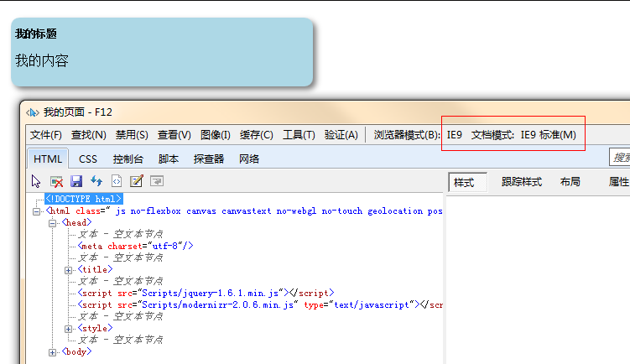The image size is (630, 364).
Task: Open the 文件(F) menu
Action: 46,135
